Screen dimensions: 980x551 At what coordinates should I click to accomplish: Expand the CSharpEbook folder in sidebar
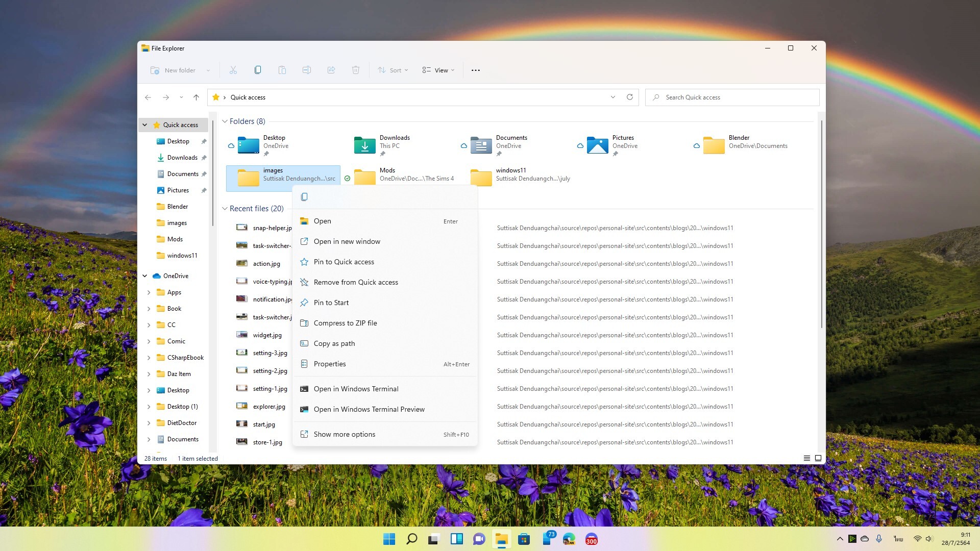coord(149,358)
